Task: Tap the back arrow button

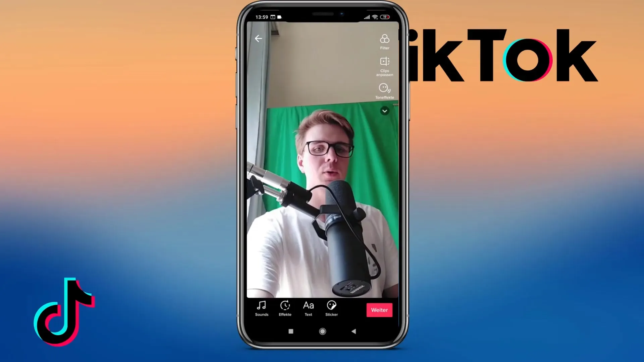Action: coord(258,39)
